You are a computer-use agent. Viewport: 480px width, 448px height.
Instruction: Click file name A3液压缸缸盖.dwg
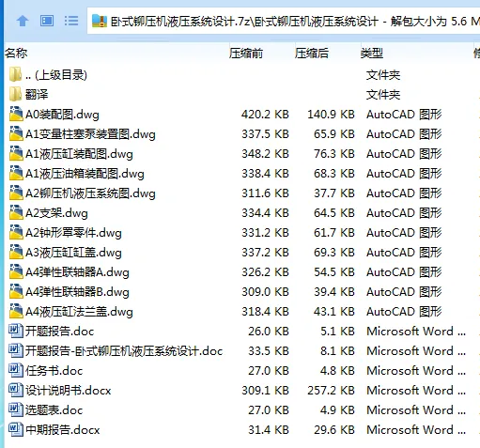pyautogui.click(x=73, y=253)
